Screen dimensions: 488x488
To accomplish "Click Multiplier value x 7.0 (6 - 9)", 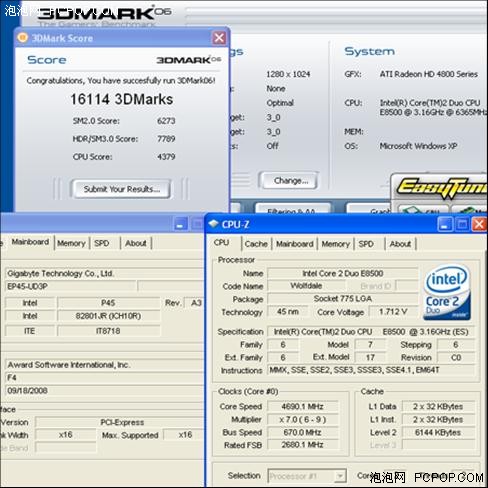I will pyautogui.click(x=302, y=419).
